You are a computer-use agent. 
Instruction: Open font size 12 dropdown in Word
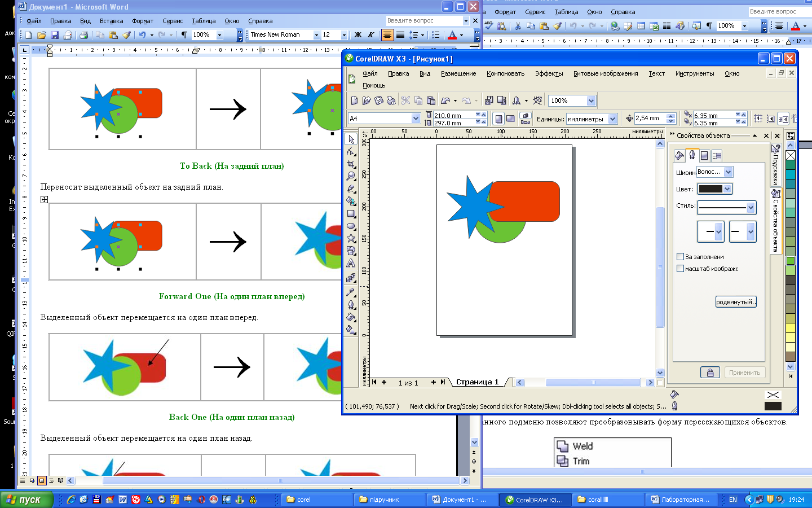344,35
